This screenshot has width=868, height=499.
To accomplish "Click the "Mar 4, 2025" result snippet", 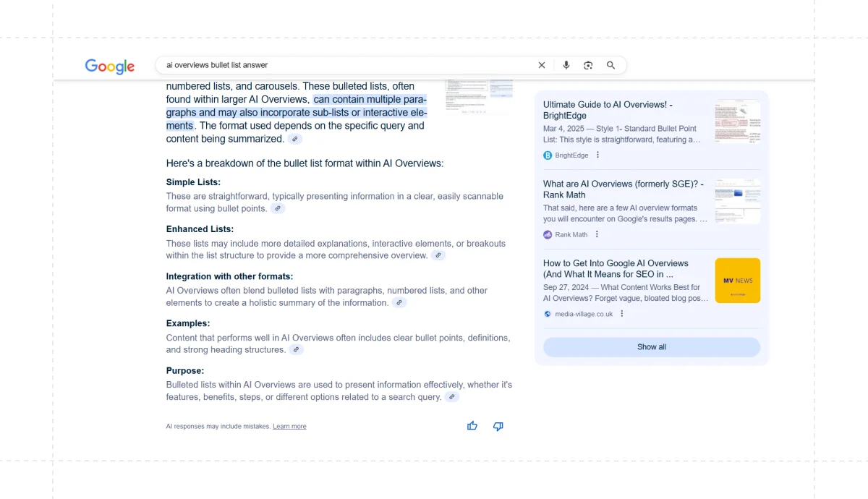I will click(622, 134).
